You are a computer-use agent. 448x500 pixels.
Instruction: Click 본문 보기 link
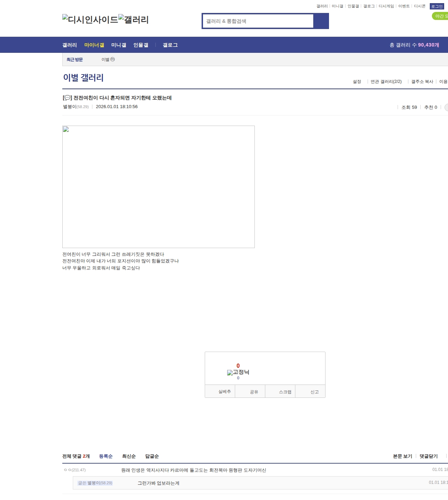coord(402,456)
